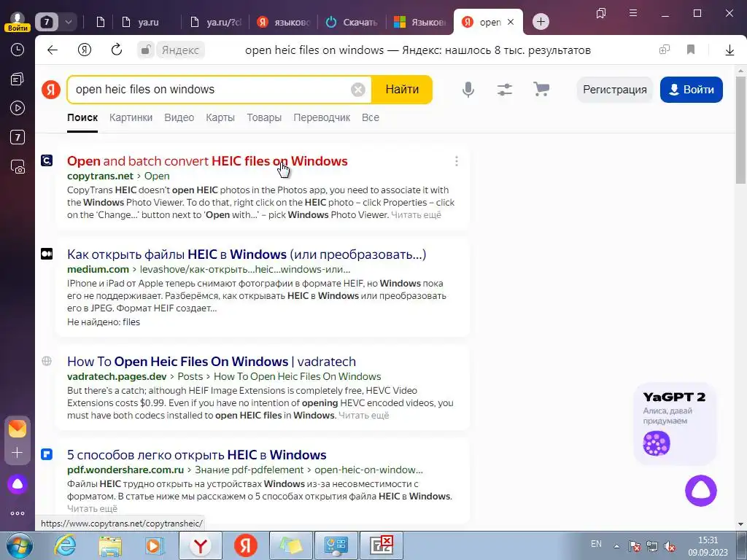Click the Yandex logo beside the search box
The height and width of the screenshot is (560, 747).
pos(51,90)
